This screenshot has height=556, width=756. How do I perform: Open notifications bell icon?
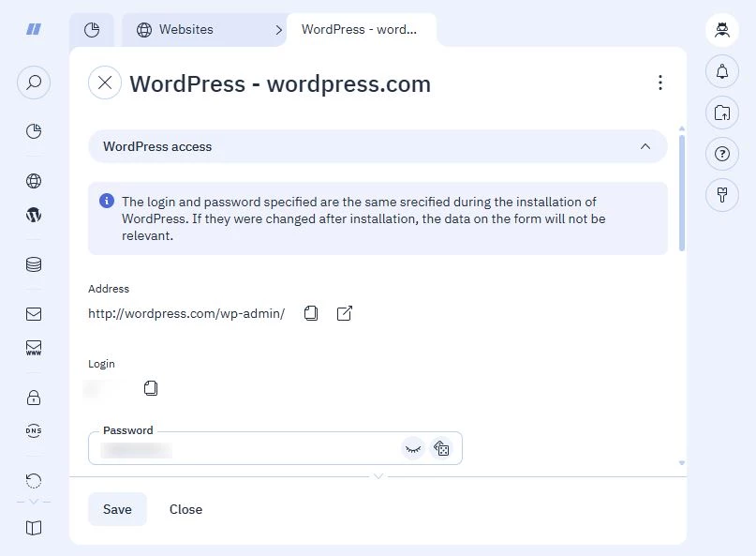(x=722, y=71)
